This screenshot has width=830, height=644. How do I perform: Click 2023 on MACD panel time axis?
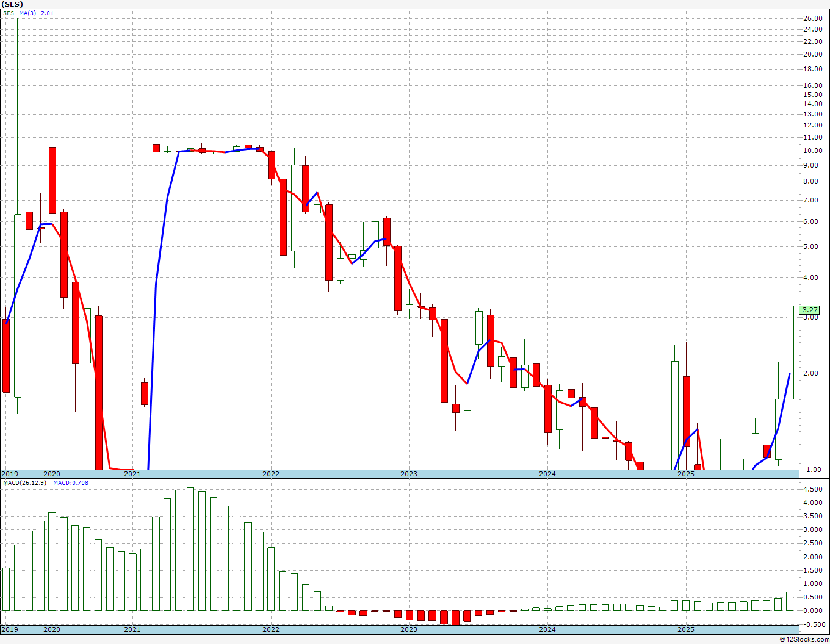(409, 629)
